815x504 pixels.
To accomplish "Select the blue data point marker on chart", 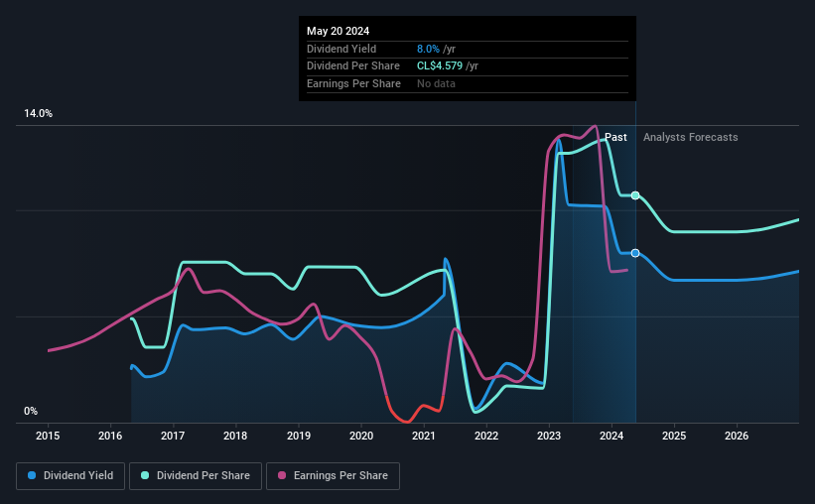I will click(635, 253).
